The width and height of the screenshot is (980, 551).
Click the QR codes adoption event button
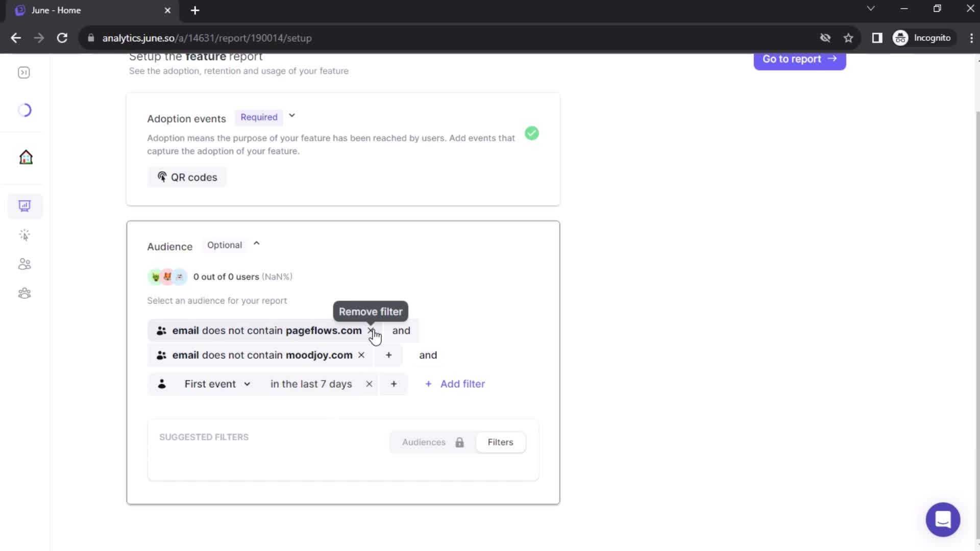tap(186, 177)
